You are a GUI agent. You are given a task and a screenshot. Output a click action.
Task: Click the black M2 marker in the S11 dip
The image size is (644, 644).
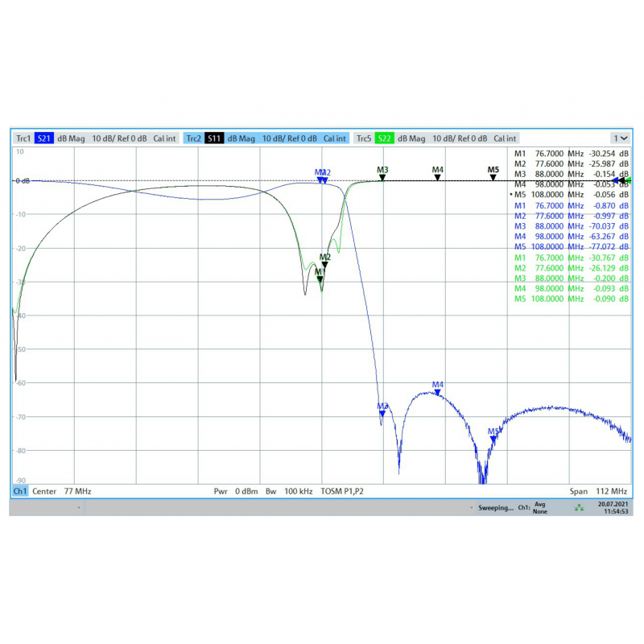coord(325,265)
